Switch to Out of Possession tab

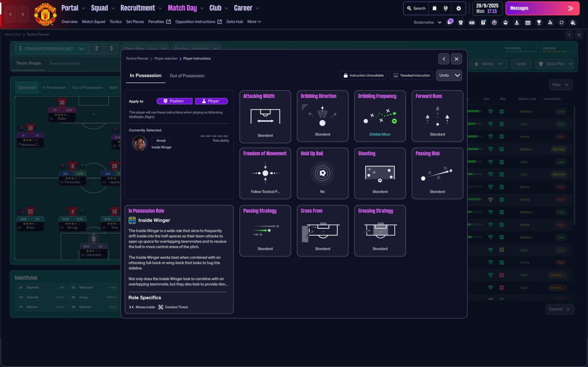(187, 76)
